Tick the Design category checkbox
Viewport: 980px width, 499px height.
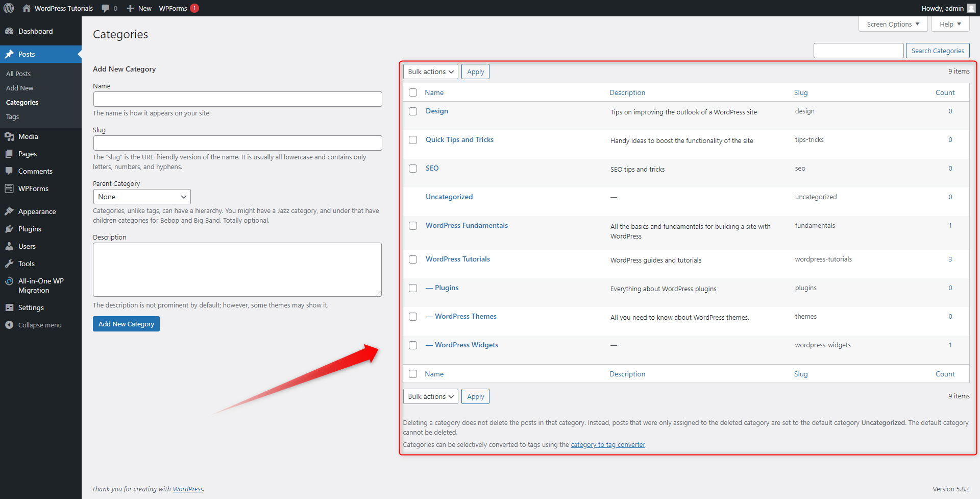pos(413,111)
